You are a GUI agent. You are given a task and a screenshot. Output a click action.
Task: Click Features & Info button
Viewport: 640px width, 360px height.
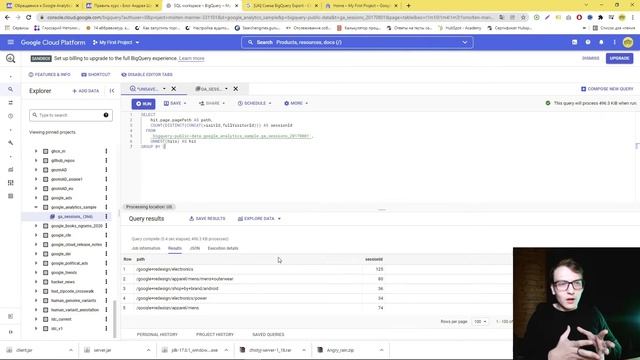(49, 75)
